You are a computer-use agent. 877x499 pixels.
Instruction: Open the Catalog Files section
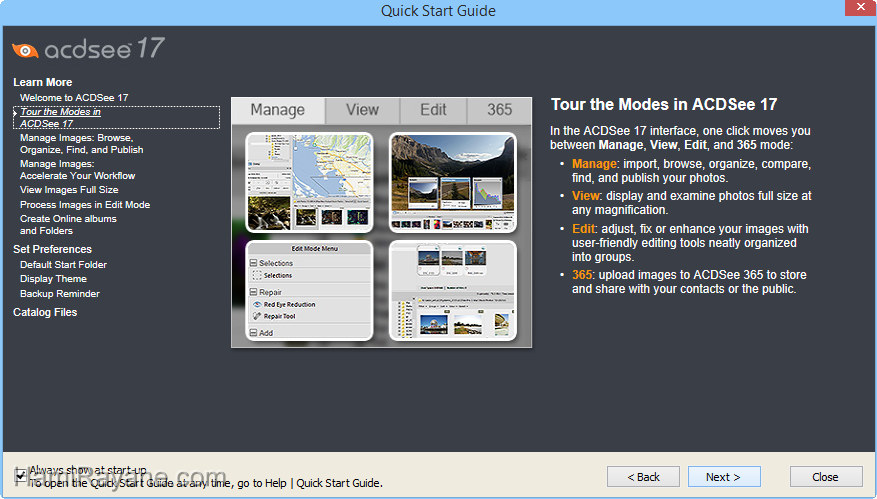coord(45,312)
